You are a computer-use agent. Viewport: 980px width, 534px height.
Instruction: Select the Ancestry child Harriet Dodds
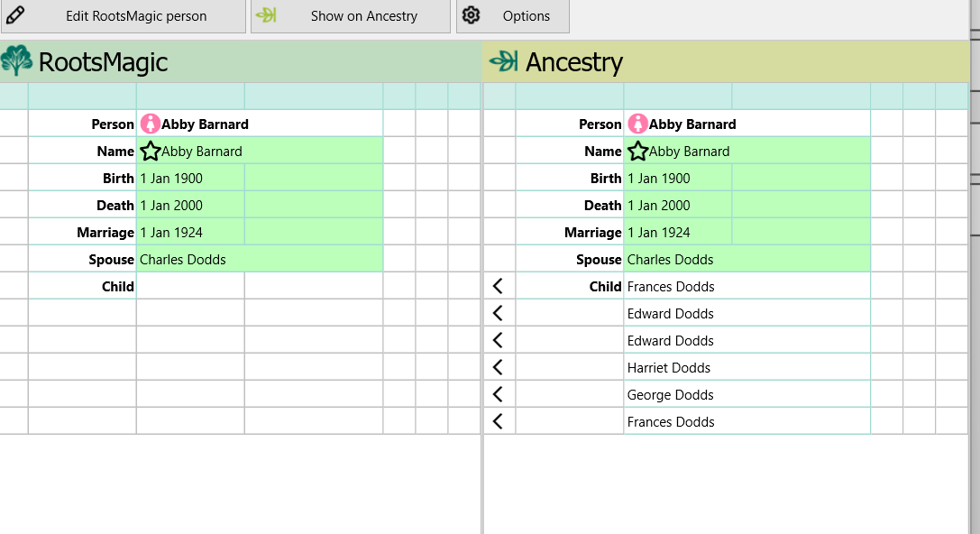(746, 368)
